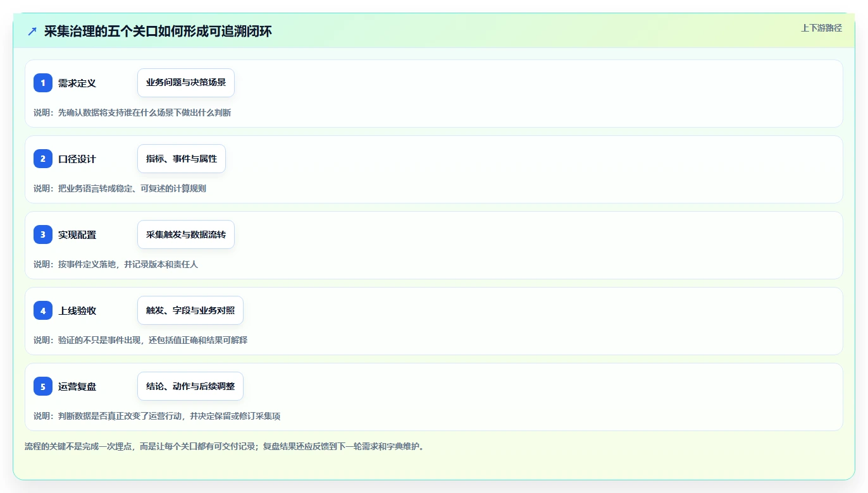Click the 实现配置 step title
This screenshot has width=868, height=493.
pyautogui.click(x=77, y=235)
